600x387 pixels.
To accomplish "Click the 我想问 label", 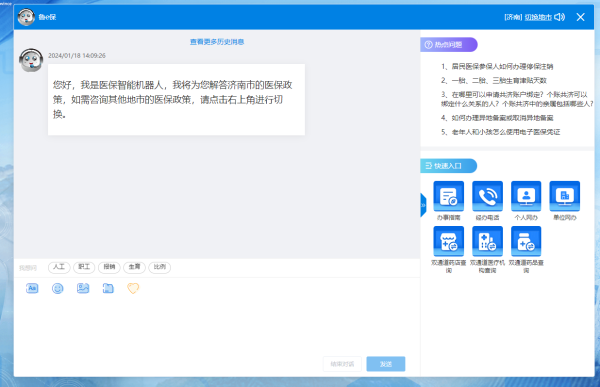I will point(28,268).
